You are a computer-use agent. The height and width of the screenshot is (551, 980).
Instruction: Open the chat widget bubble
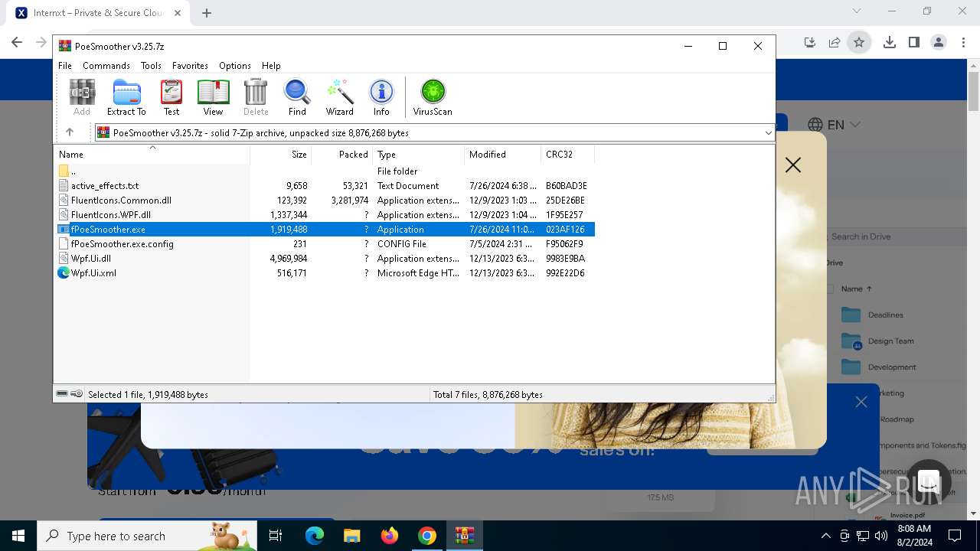point(929,482)
